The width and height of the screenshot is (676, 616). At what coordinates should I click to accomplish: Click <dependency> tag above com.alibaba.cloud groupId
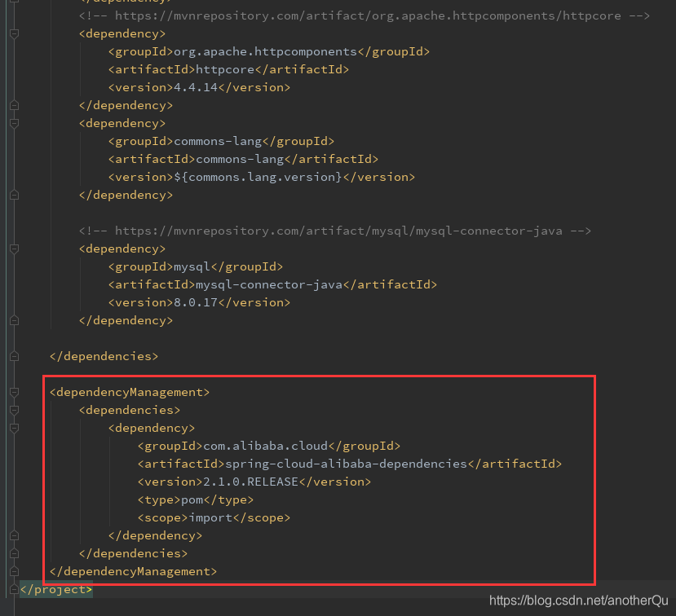pyautogui.click(x=152, y=428)
